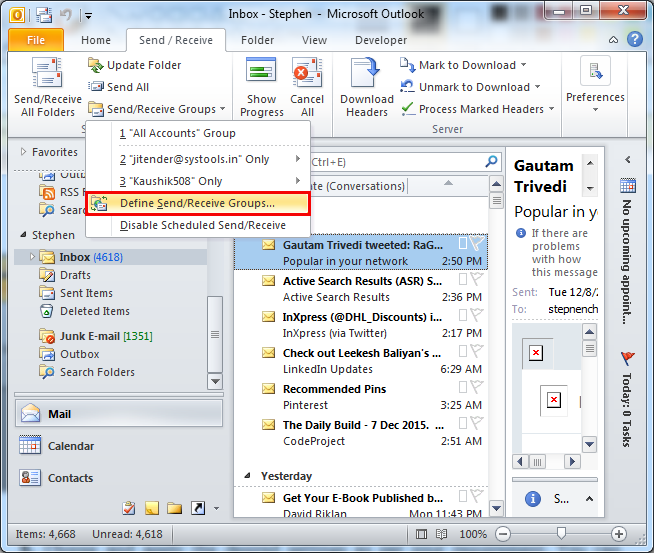
Task: Click Send/Receive All Folders icon
Action: click(47, 72)
